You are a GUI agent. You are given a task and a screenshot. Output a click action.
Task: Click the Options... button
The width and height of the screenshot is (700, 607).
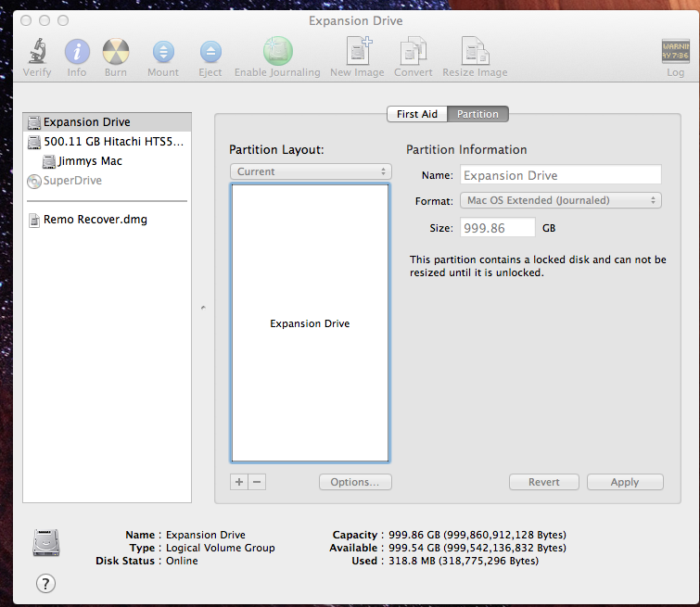[355, 482]
